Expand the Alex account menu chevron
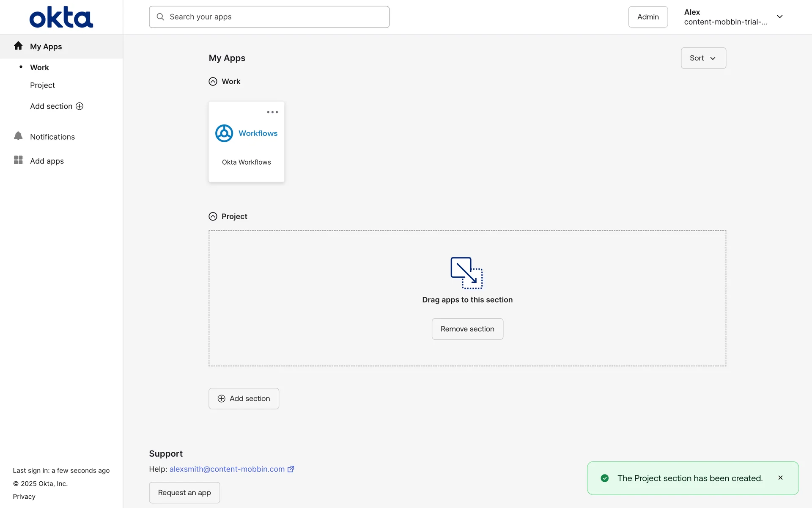 tap(779, 17)
